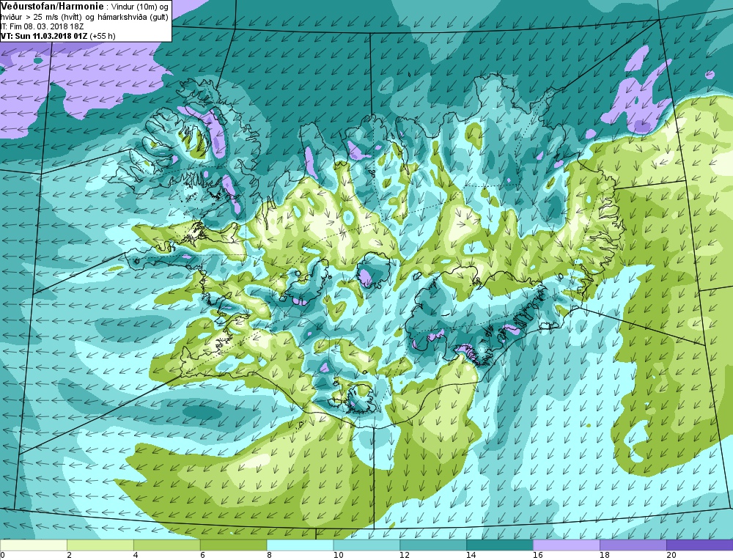This screenshot has height=560, width=733.
Task: Click the 'IT: Fim 08. 03. 2018 18Z' line
Action: (42, 26)
